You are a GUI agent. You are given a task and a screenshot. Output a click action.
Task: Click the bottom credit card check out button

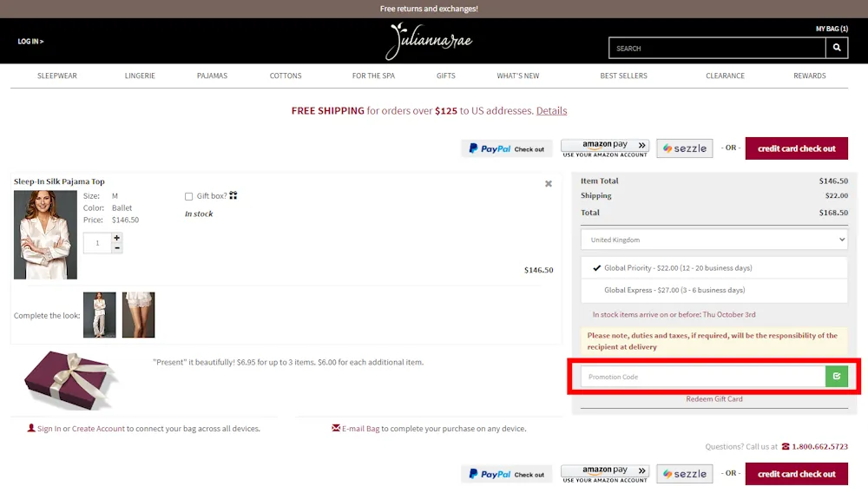tap(797, 474)
